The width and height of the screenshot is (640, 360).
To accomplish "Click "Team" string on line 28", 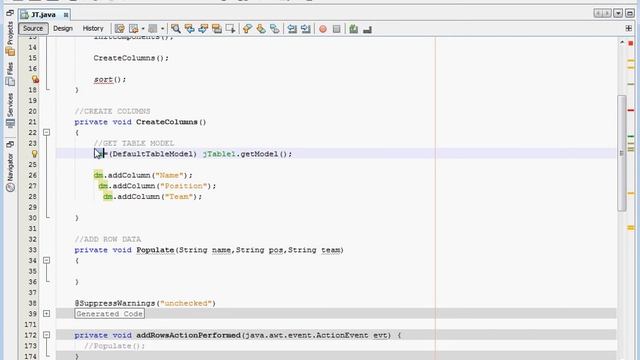I will coord(179,196).
